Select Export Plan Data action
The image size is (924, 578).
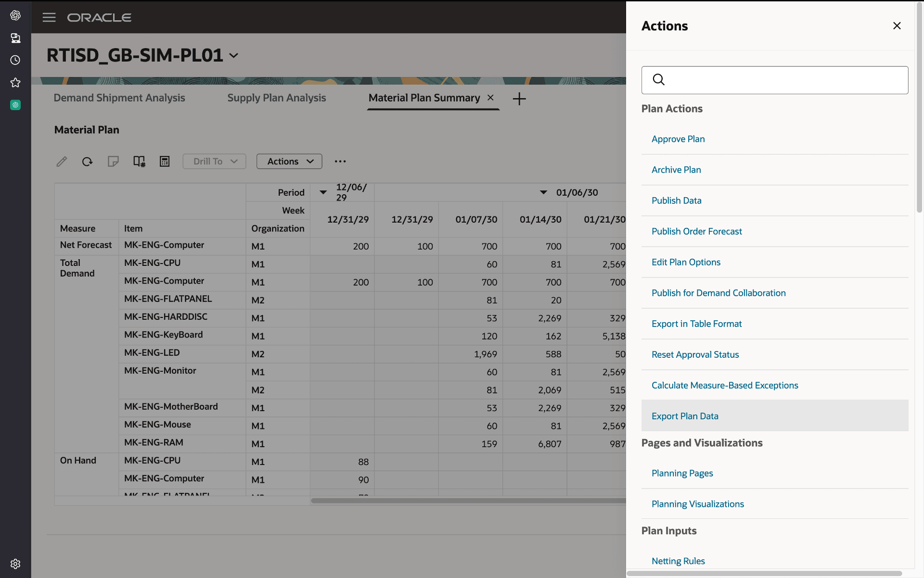tap(684, 416)
